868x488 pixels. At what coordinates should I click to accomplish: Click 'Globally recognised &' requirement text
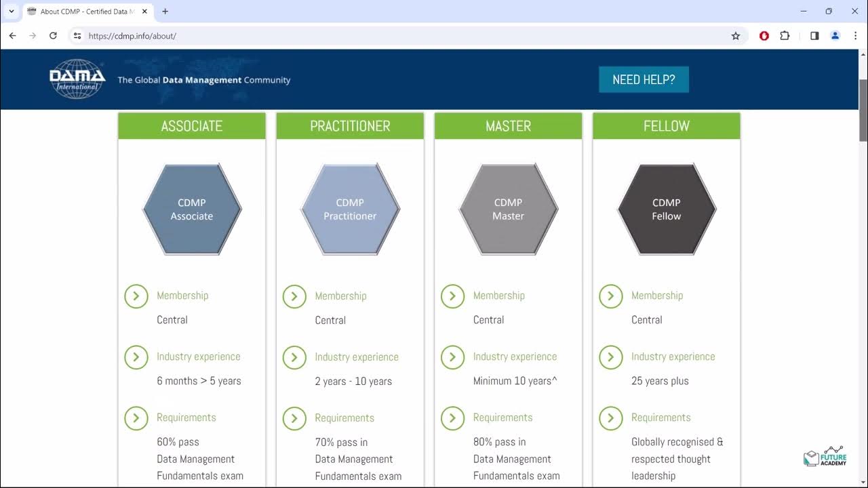[677, 442]
